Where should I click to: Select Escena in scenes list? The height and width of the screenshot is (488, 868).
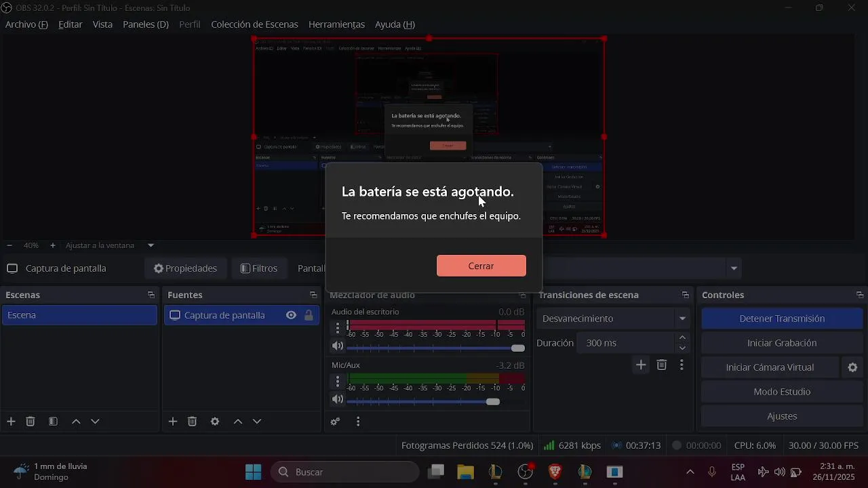tap(79, 315)
